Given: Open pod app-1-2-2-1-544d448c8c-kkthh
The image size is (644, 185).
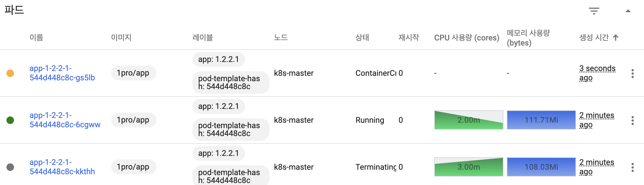Looking at the screenshot, I should pyautogui.click(x=62, y=167).
